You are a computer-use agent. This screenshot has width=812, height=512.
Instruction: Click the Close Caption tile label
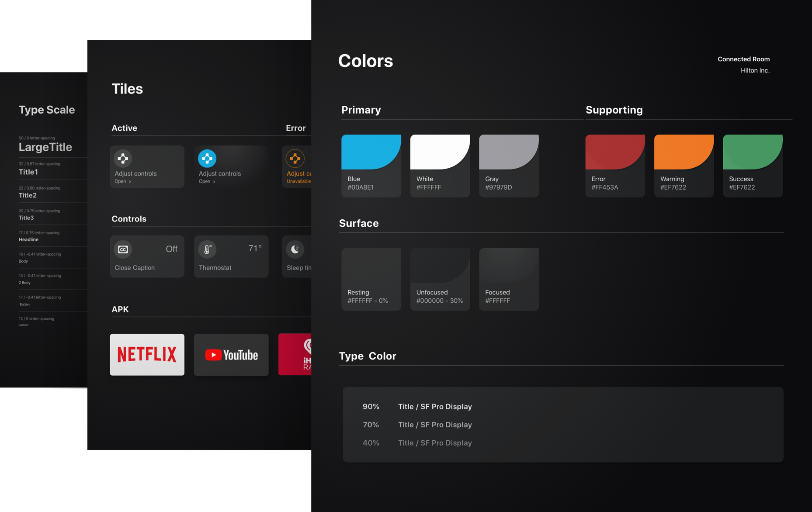click(135, 268)
